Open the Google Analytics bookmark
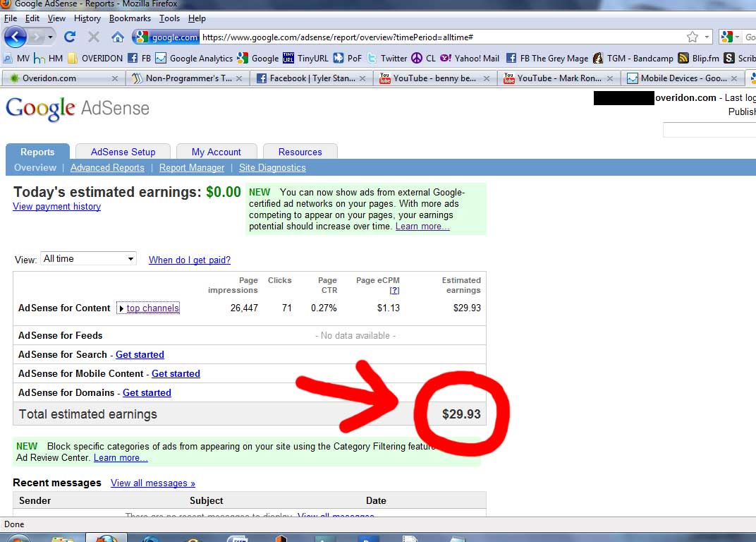This screenshot has height=542, width=756. pyautogui.click(x=194, y=59)
